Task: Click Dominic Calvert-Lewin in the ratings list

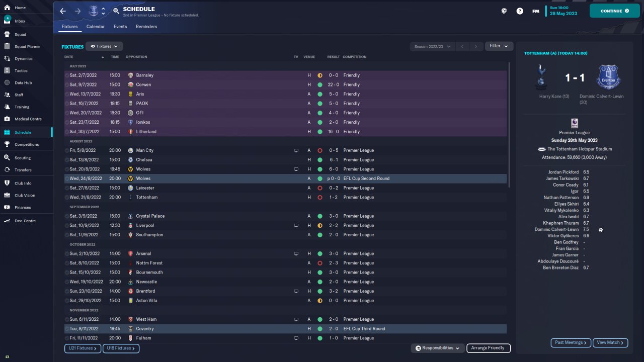Action: click(x=556, y=230)
